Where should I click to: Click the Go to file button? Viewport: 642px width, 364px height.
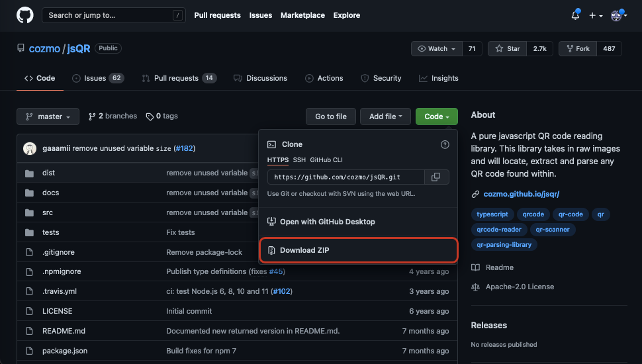[331, 116]
